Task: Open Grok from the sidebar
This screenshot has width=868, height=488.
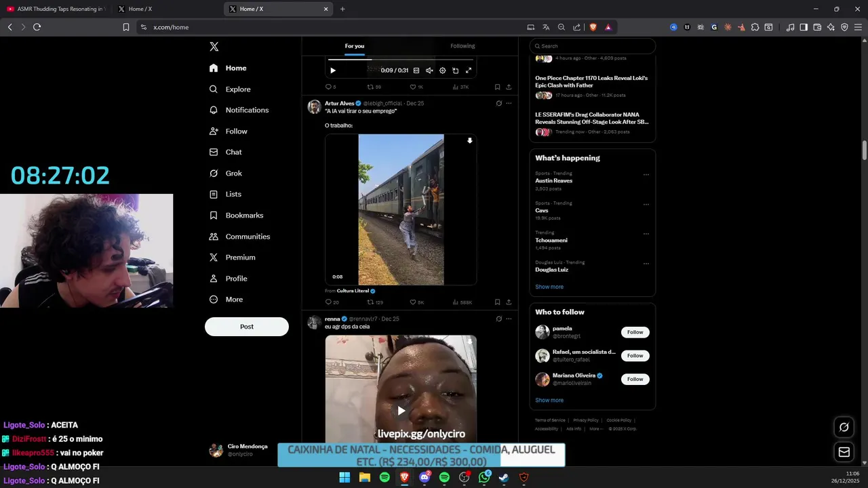Action: (x=225, y=173)
